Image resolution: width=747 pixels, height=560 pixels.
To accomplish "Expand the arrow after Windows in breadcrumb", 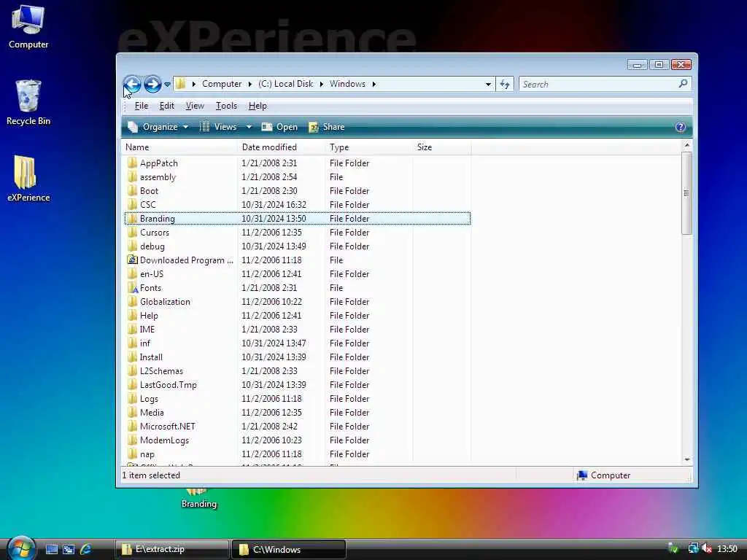I will (x=374, y=84).
